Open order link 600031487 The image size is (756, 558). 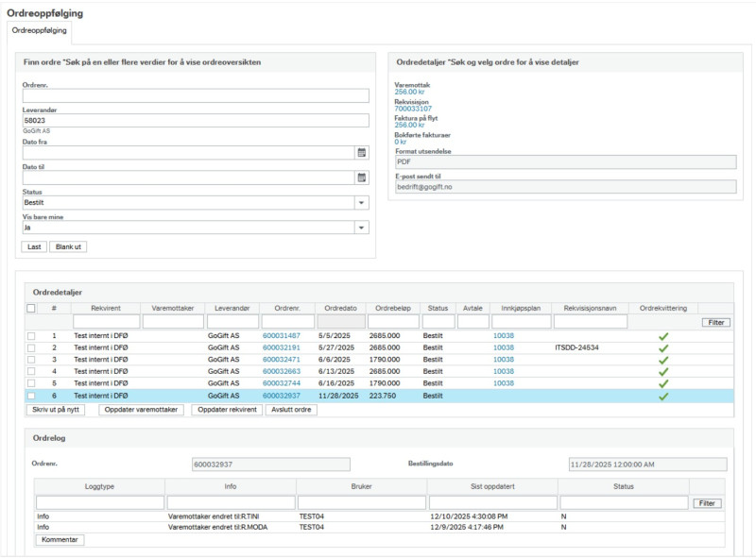coord(281,336)
